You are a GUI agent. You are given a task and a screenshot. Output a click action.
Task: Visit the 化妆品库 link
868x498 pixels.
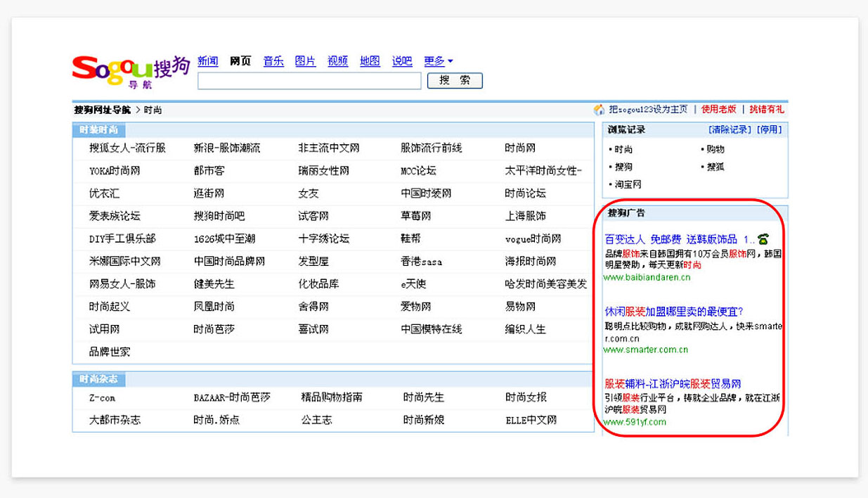click(318, 283)
